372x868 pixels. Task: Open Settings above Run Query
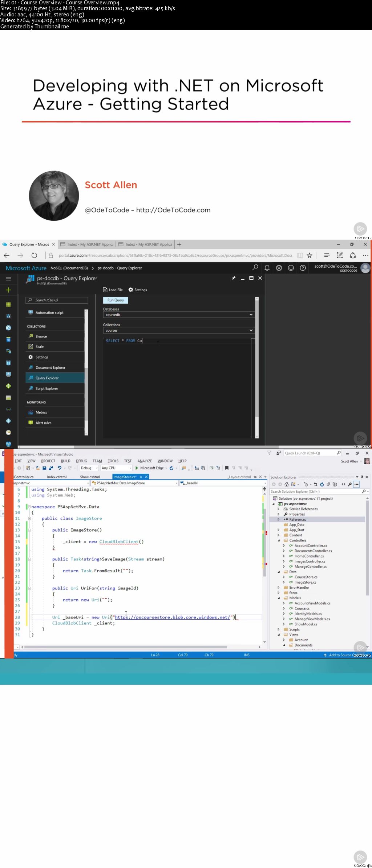[138, 290]
